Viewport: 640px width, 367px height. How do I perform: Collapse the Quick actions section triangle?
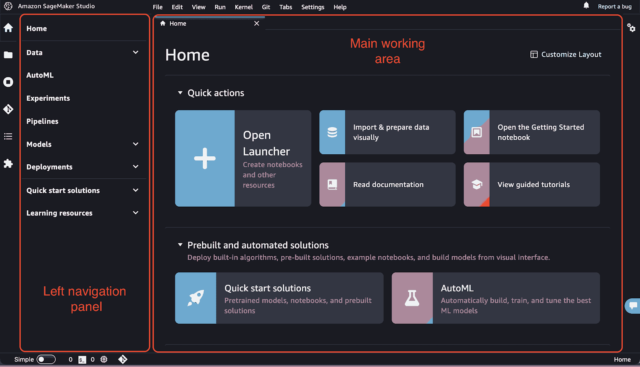(x=180, y=93)
